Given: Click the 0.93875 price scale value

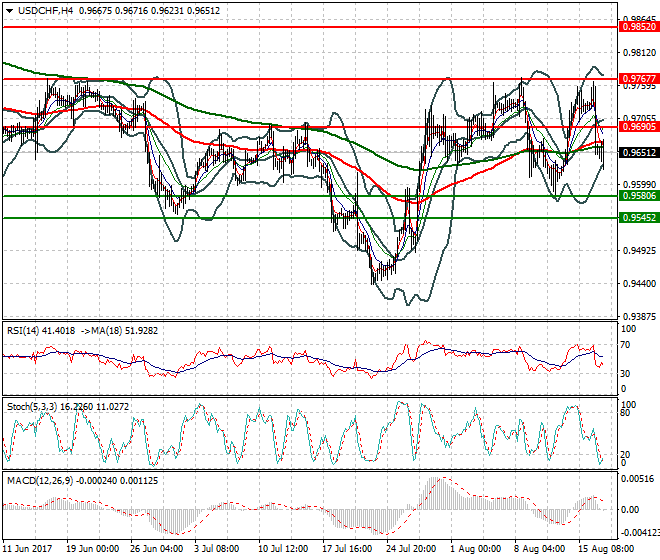Looking at the screenshot, I should click(x=639, y=317).
